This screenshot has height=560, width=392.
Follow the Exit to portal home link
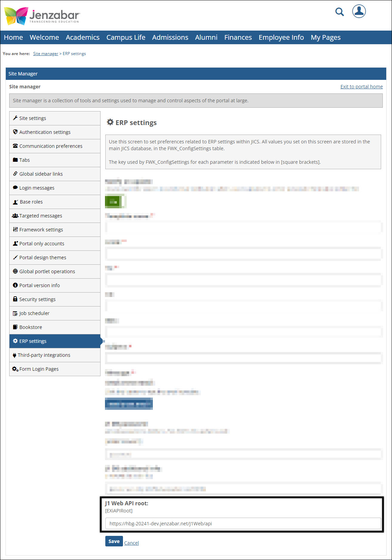(361, 87)
